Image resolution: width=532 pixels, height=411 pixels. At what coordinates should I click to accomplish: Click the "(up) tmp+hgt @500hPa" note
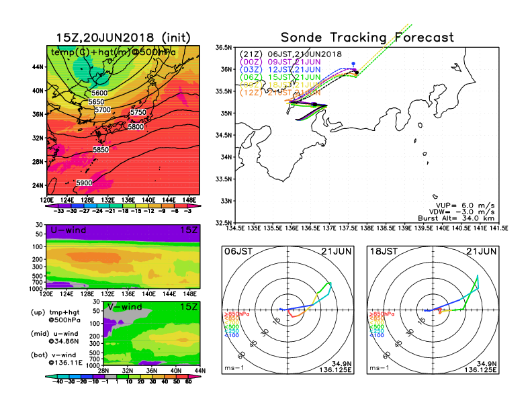coord(57,316)
